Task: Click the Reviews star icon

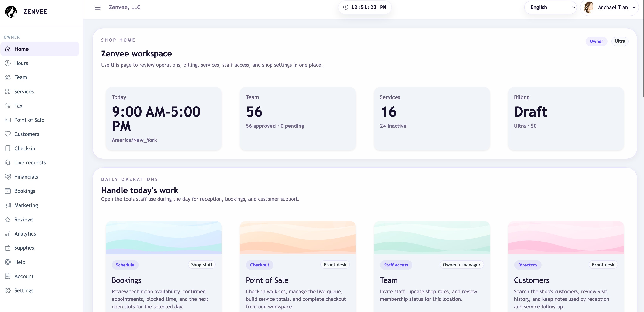Action: (x=8, y=219)
